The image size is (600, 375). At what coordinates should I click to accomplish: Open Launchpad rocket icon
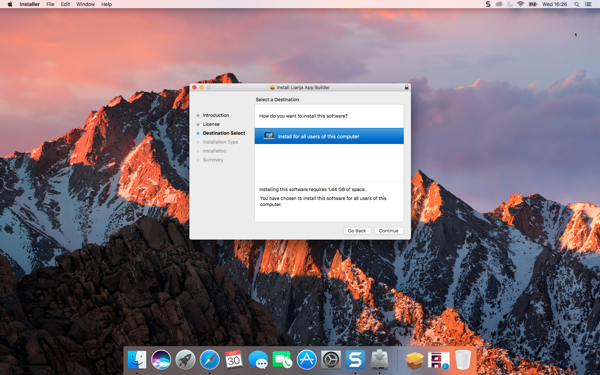185,360
